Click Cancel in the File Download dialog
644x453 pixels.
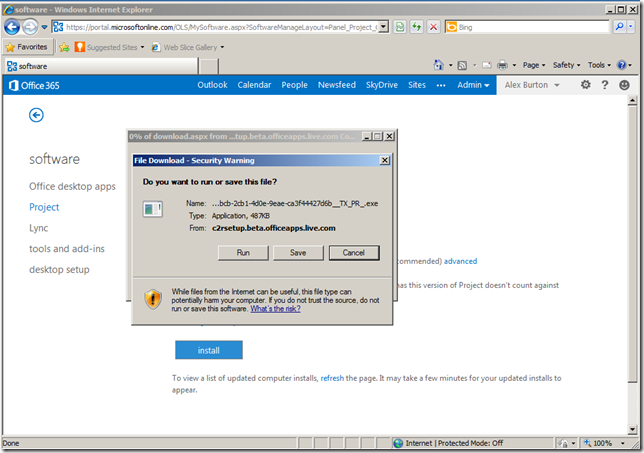354,253
